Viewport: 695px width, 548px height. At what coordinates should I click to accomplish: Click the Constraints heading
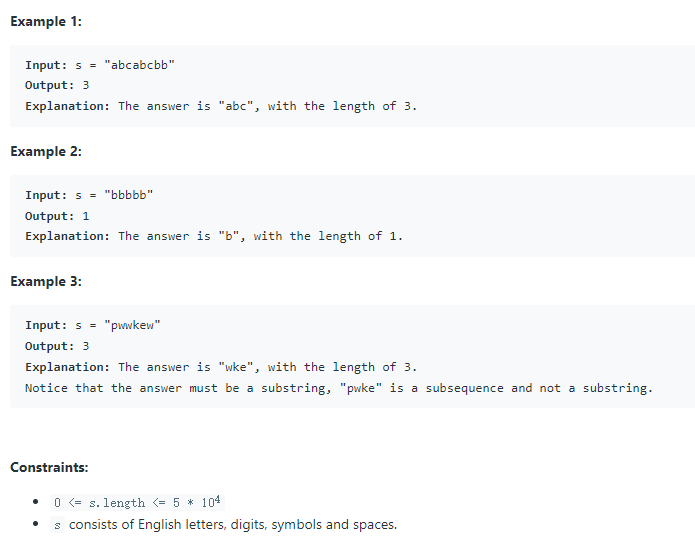click(x=49, y=467)
